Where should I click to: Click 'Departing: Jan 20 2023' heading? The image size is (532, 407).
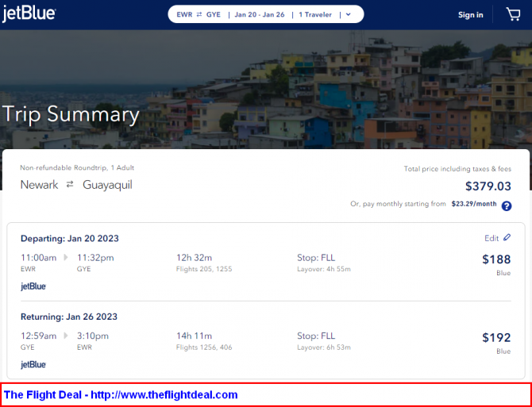[70, 239]
